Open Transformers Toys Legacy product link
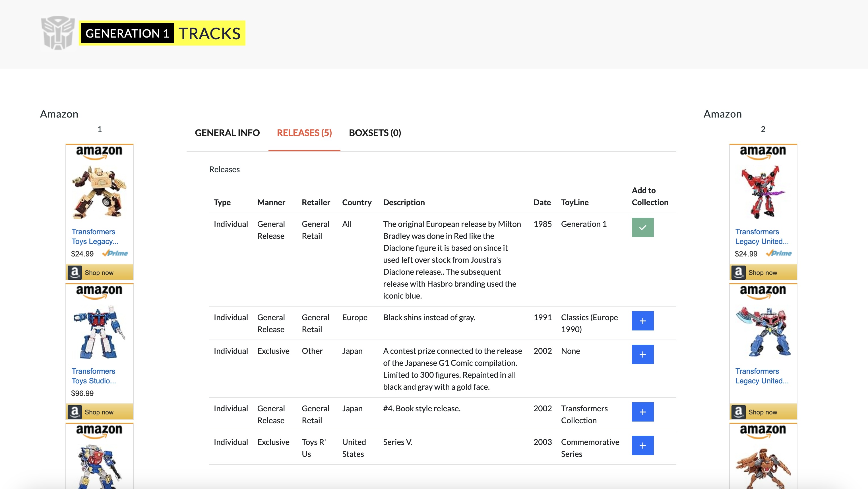The height and width of the screenshot is (489, 868). [94, 237]
